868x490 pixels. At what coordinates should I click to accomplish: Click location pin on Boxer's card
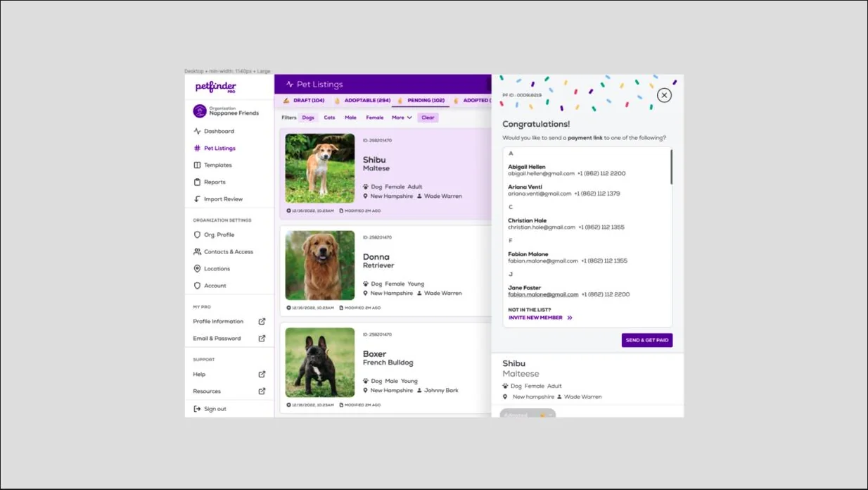point(366,390)
